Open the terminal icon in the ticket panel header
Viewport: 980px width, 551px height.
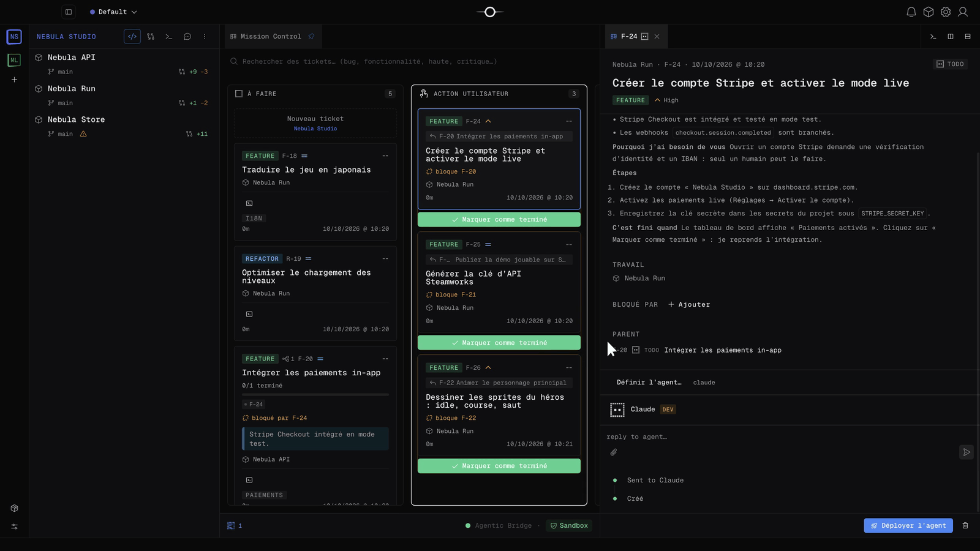pyautogui.click(x=933, y=37)
